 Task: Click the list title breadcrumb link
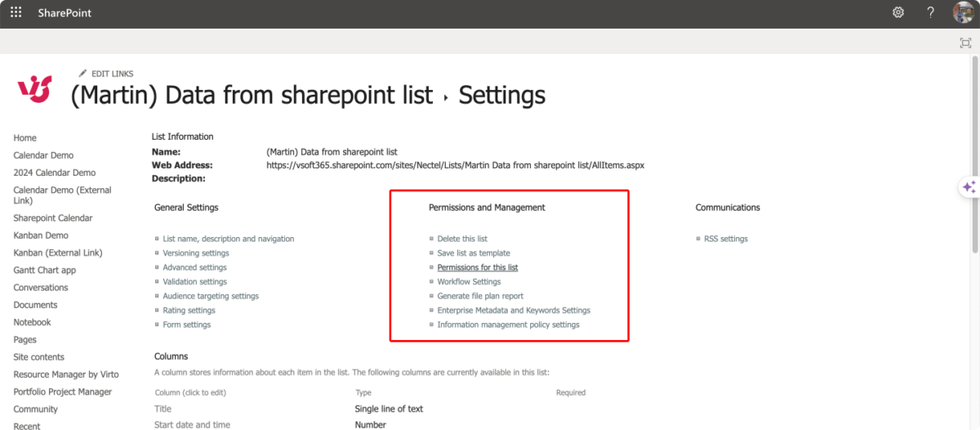pyautogui.click(x=252, y=96)
